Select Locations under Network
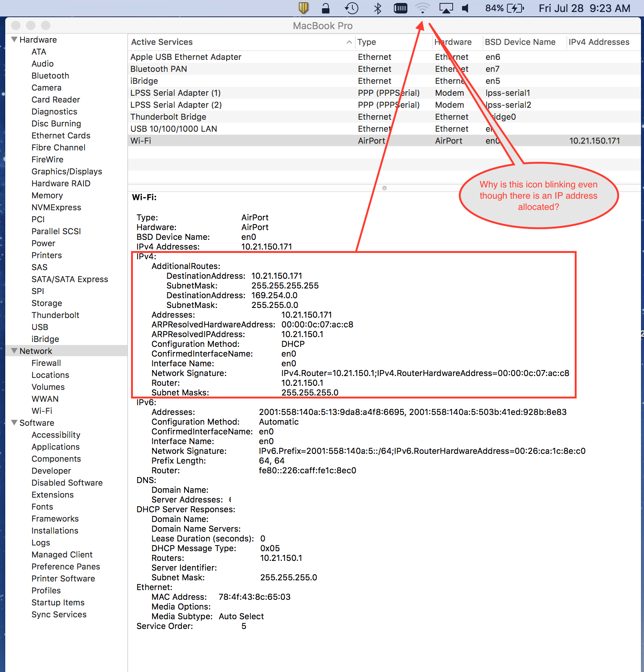This screenshot has width=644, height=672. pyautogui.click(x=51, y=375)
